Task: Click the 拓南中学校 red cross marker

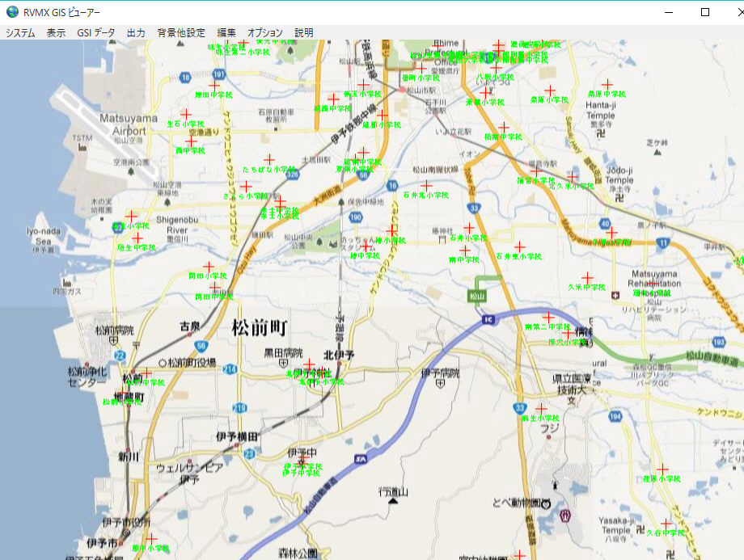Action: click(504, 128)
